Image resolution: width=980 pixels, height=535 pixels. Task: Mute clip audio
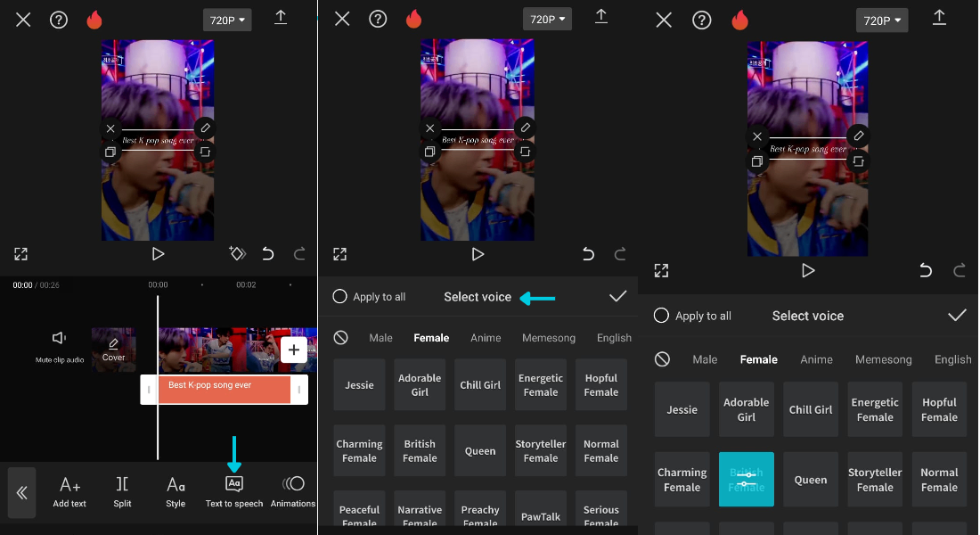tap(60, 346)
